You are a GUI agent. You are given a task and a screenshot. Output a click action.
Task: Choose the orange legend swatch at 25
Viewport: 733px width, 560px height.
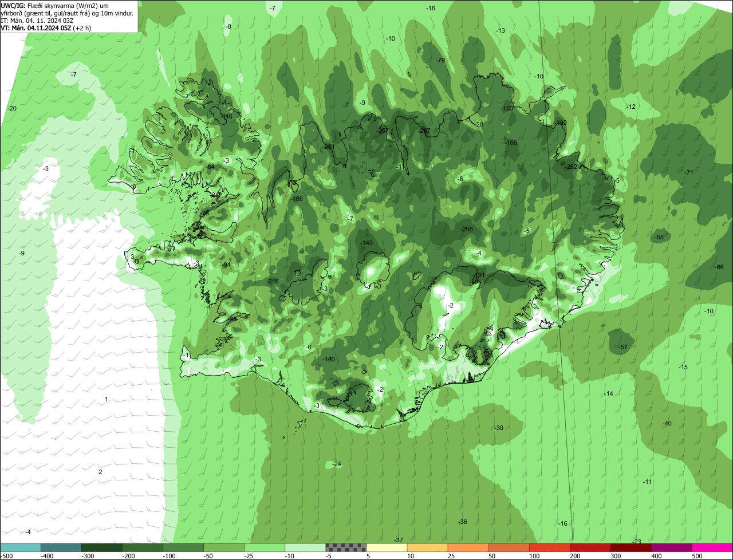coord(468,547)
